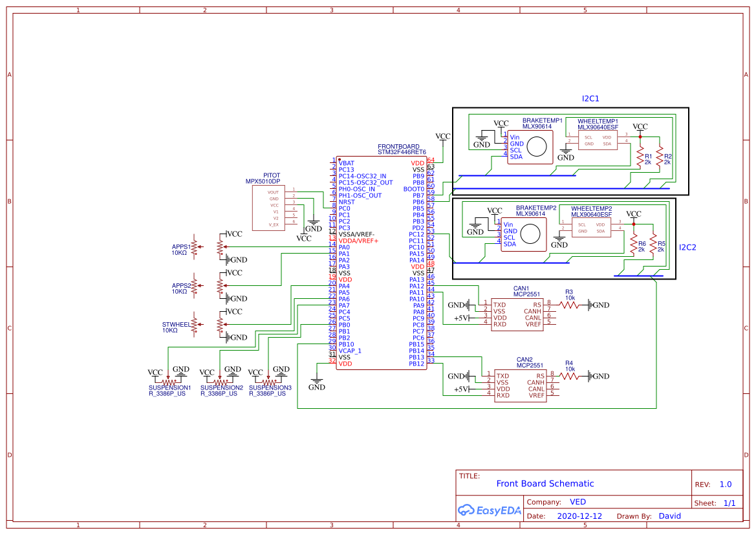Image resolution: width=756 pixels, height=535 pixels.
Task: Click the Front Board Schematic title text
Action: pos(545,483)
